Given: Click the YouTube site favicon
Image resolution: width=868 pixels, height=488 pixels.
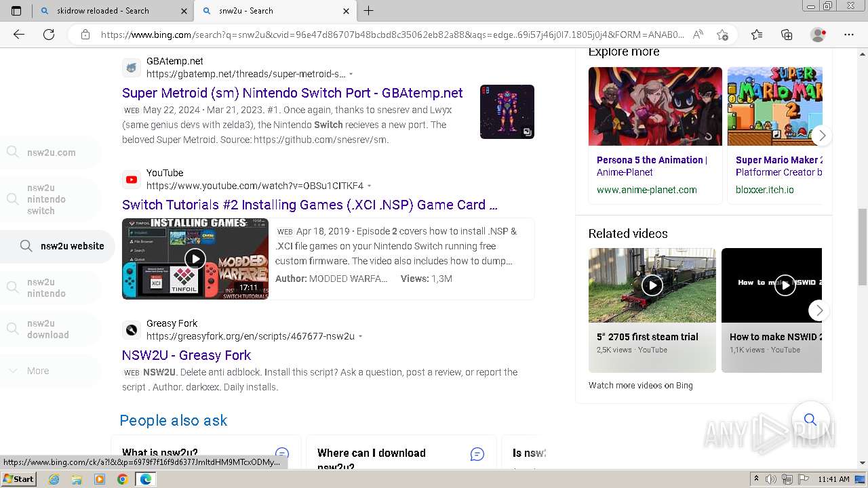Looking at the screenshot, I should [x=132, y=180].
